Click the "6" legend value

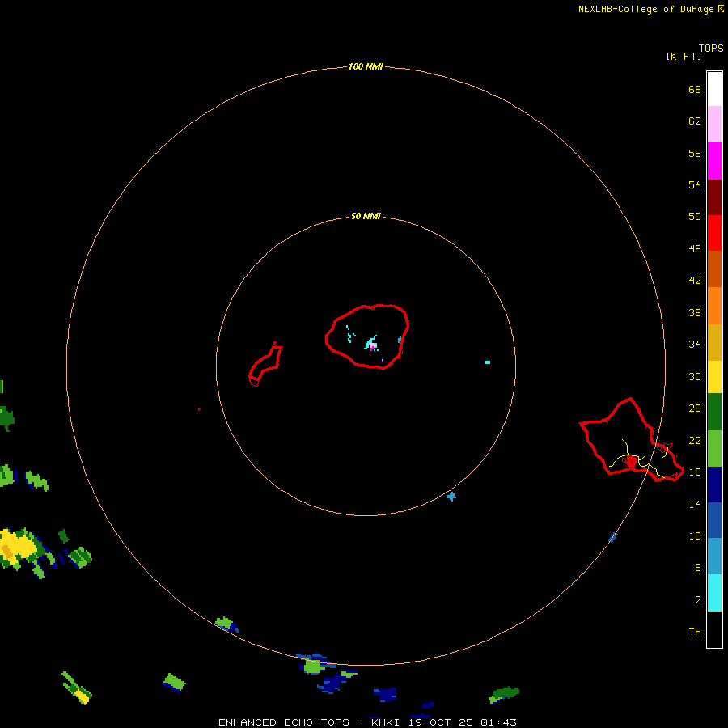click(x=698, y=568)
